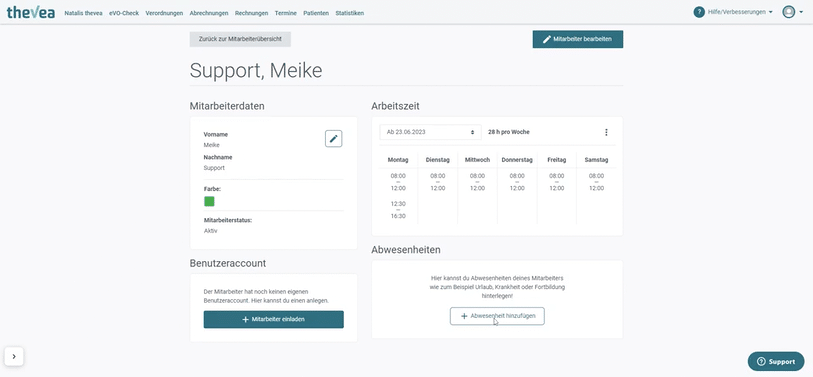The width and height of the screenshot is (813, 377).
Task: Open the Termine section
Action: coord(286,13)
